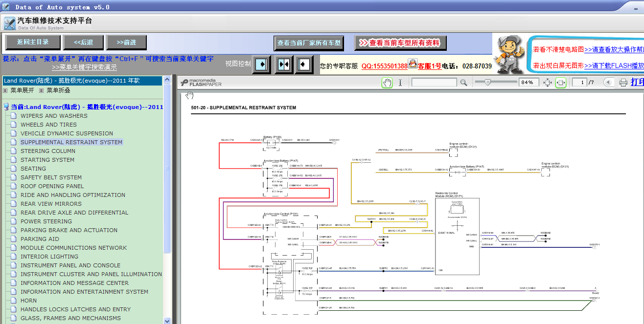
Task: Open HANDLES LOCKS LATCHES AND ENTRY
Action: pos(75,309)
